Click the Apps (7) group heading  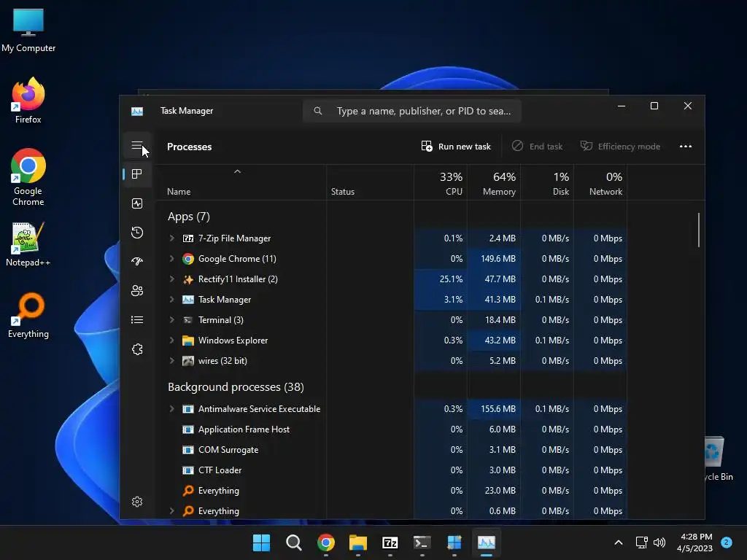click(x=189, y=217)
